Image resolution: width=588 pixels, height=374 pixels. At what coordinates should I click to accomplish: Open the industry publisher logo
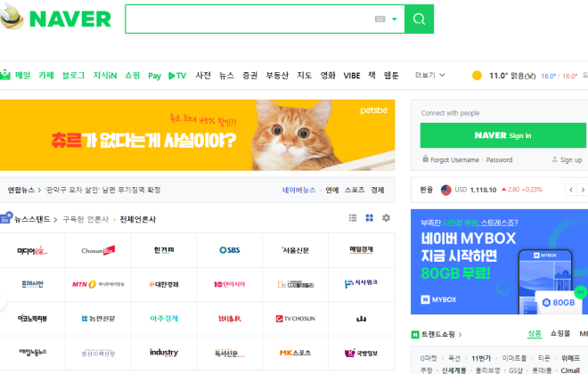pos(164,353)
